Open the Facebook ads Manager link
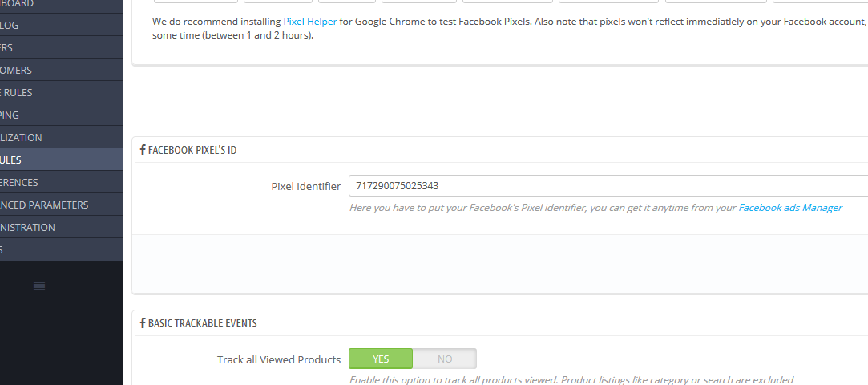 [x=789, y=208]
